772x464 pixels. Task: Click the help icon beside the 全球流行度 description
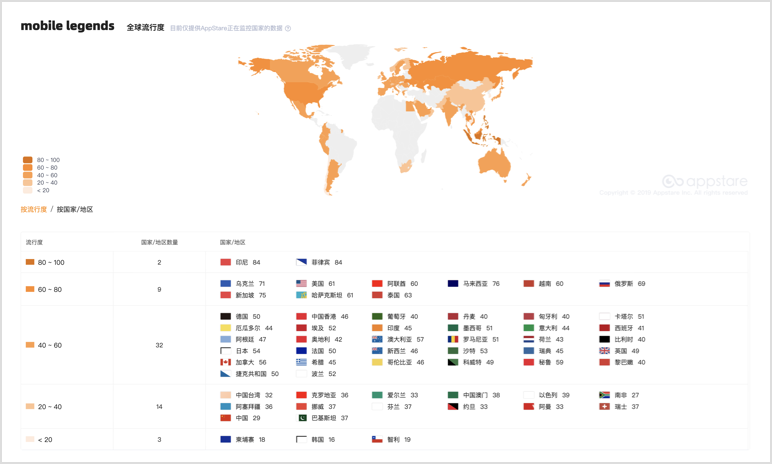[x=288, y=28]
